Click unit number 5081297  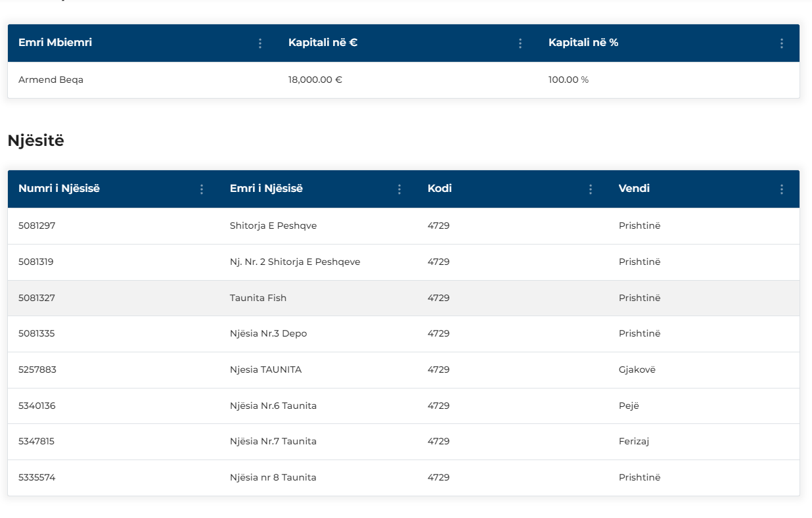tap(37, 225)
